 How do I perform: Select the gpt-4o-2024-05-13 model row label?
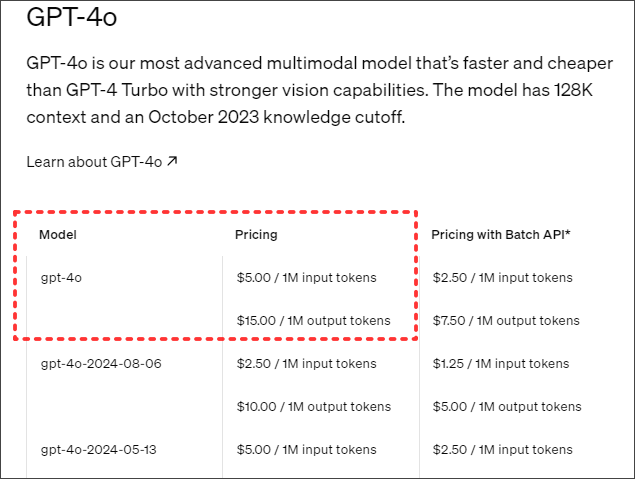pyautogui.click(x=98, y=449)
